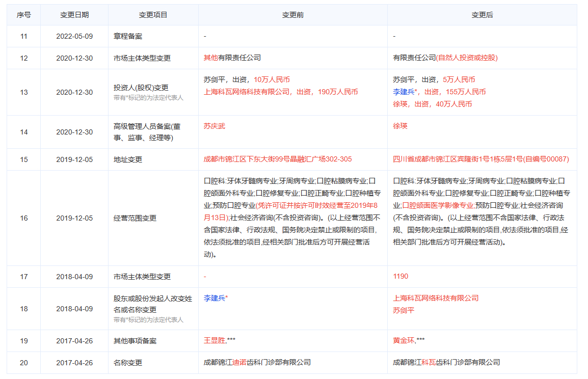The width and height of the screenshot is (588, 379).
Task: Select the old address 晶融汇广场302-305 text
Action: coord(277,159)
